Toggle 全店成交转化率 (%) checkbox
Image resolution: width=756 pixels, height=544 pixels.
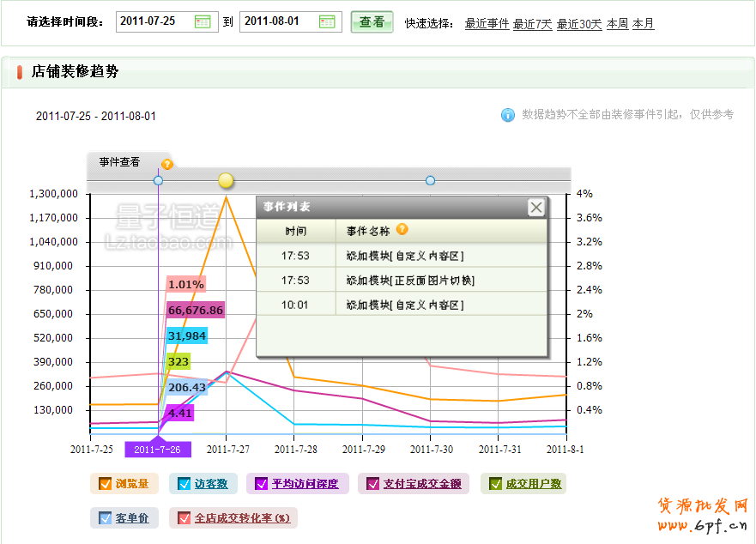pos(184,518)
